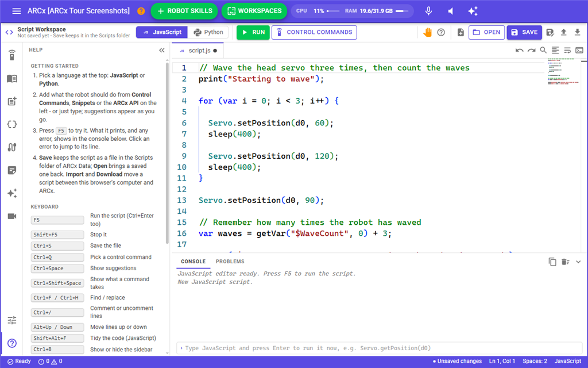This screenshot has width=588, height=368.
Task: Place cursor on code line 13
Action: coord(261,201)
